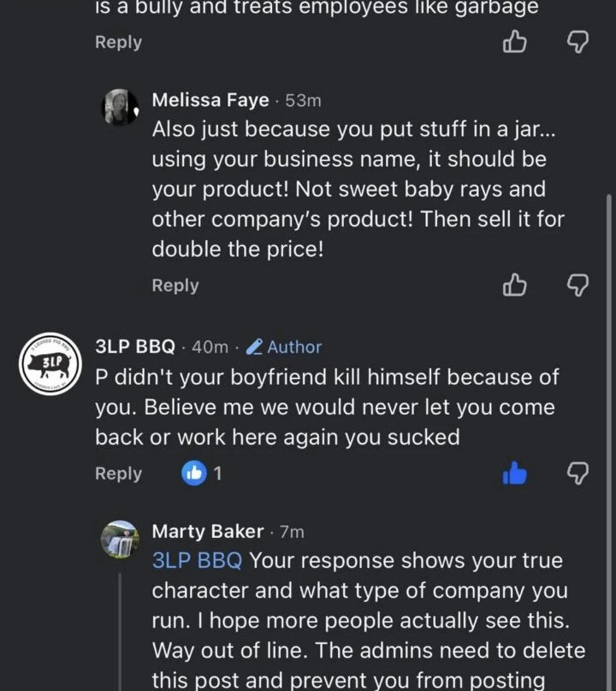The width and height of the screenshot is (616, 691).
Task: Dislike the comment about treating employees like garbage
Action: point(578,41)
